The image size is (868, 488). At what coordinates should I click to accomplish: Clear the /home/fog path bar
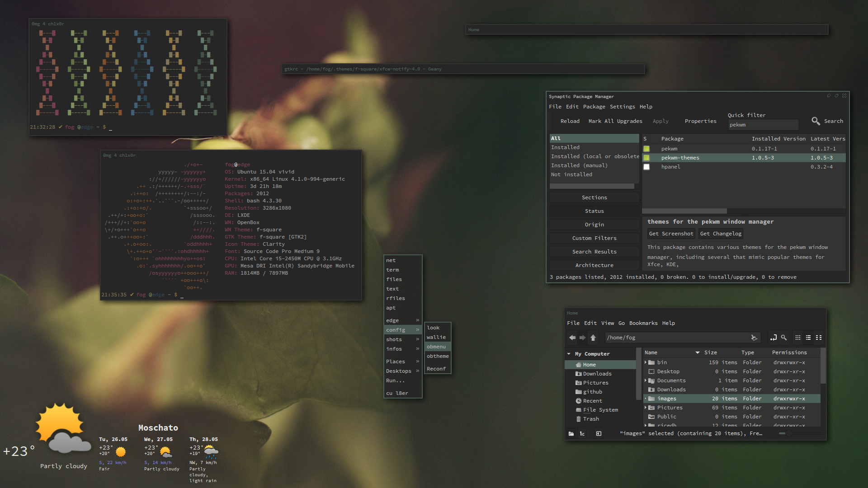[754, 338]
